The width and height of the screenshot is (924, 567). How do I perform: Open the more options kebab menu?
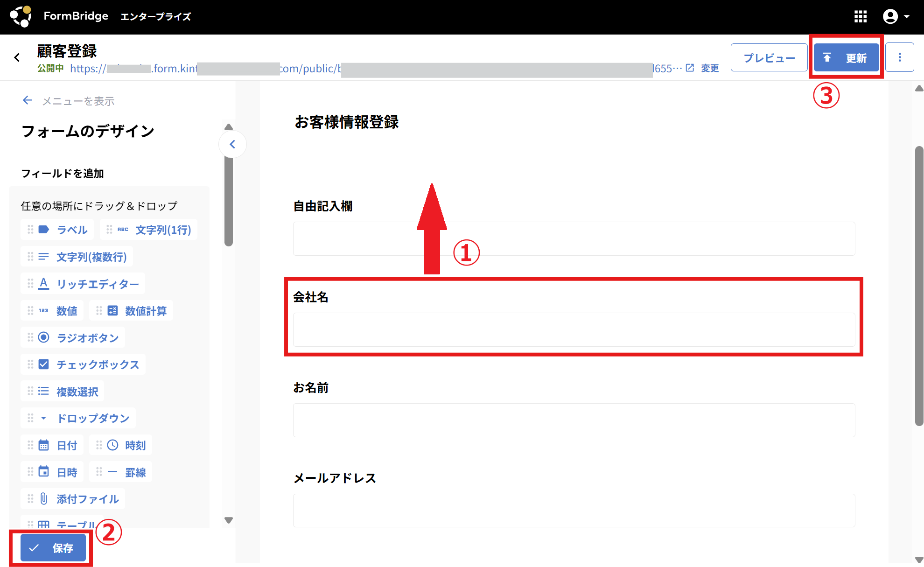click(x=900, y=57)
